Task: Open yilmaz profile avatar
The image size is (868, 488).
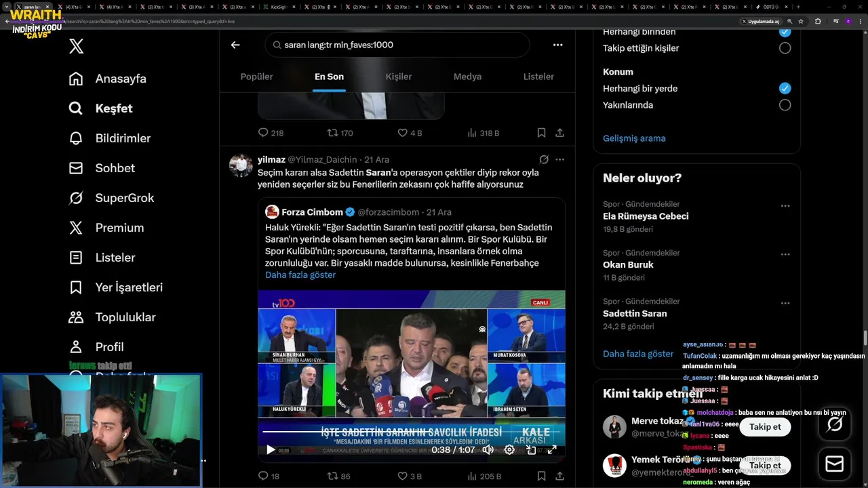Action: tap(241, 165)
